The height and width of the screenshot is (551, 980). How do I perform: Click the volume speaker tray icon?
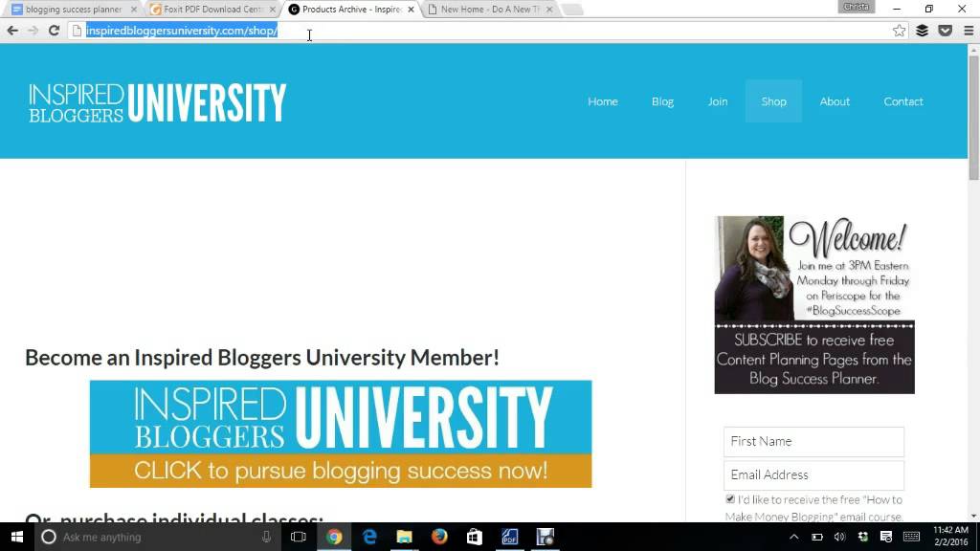840,537
